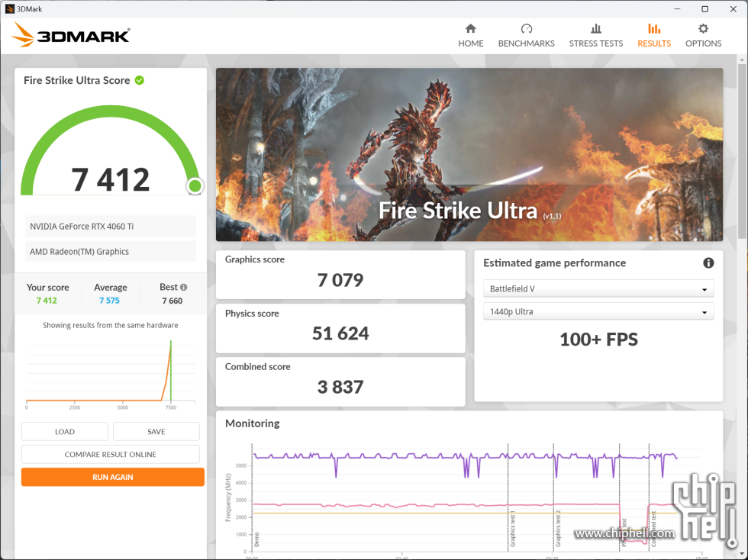Click COMPARE RESULT ONLINE
Image resolution: width=748 pixels, height=560 pixels.
point(110,455)
